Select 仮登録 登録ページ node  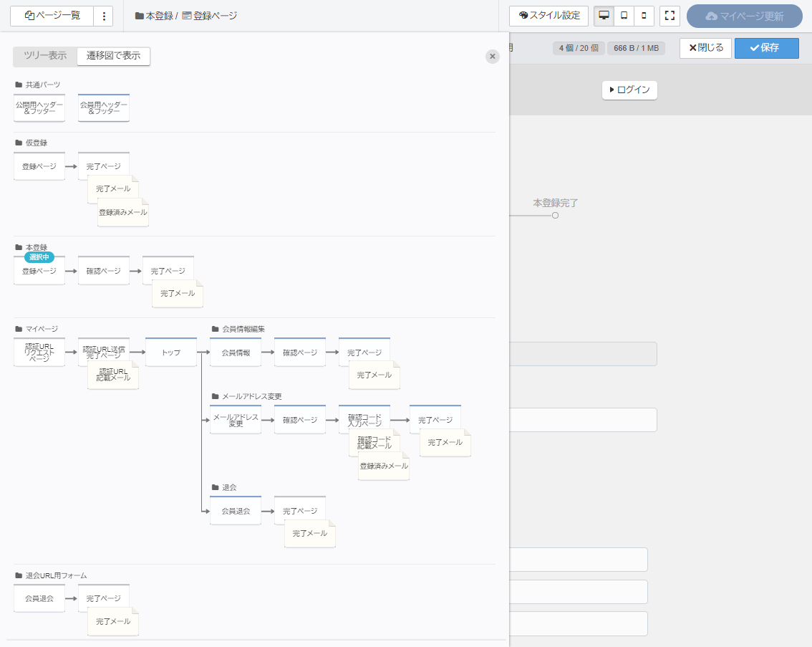tap(39, 166)
